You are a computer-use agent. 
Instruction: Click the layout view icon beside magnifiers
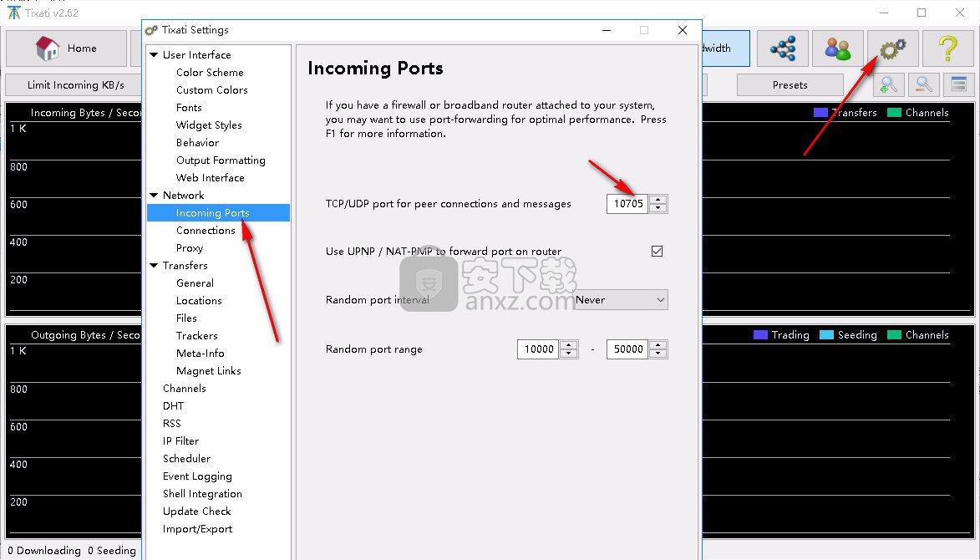[x=959, y=84]
